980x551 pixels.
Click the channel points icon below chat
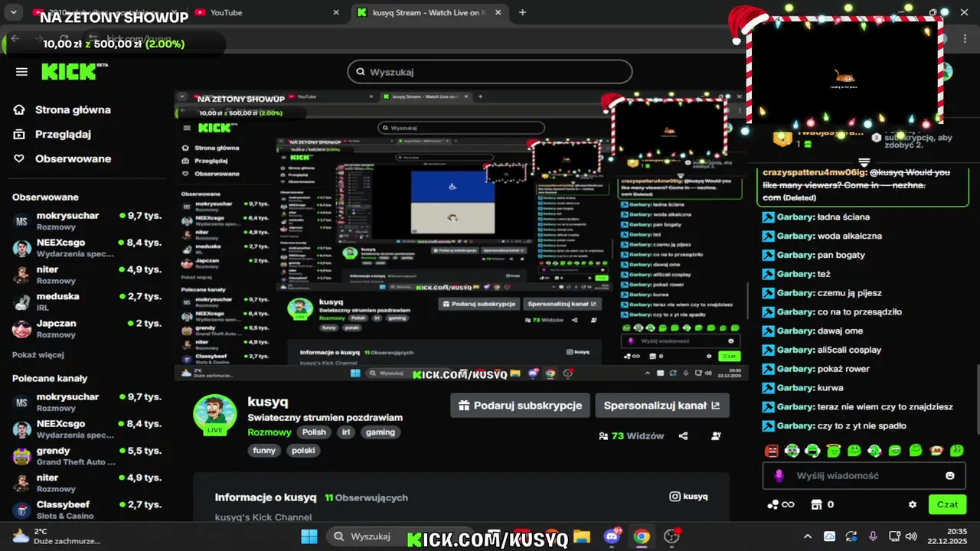click(780, 505)
